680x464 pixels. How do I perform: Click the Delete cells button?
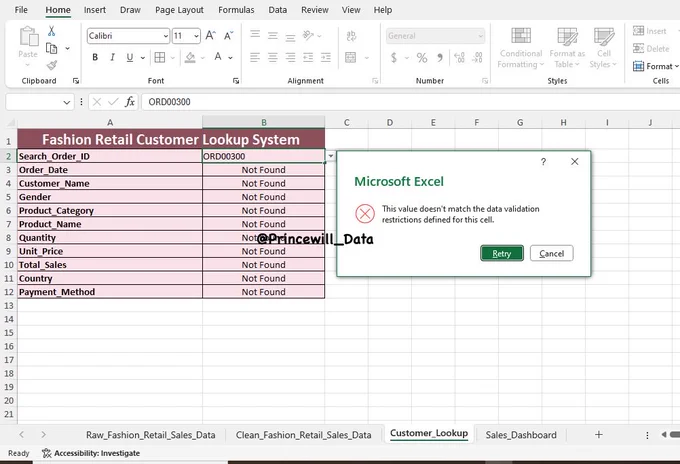point(651,49)
